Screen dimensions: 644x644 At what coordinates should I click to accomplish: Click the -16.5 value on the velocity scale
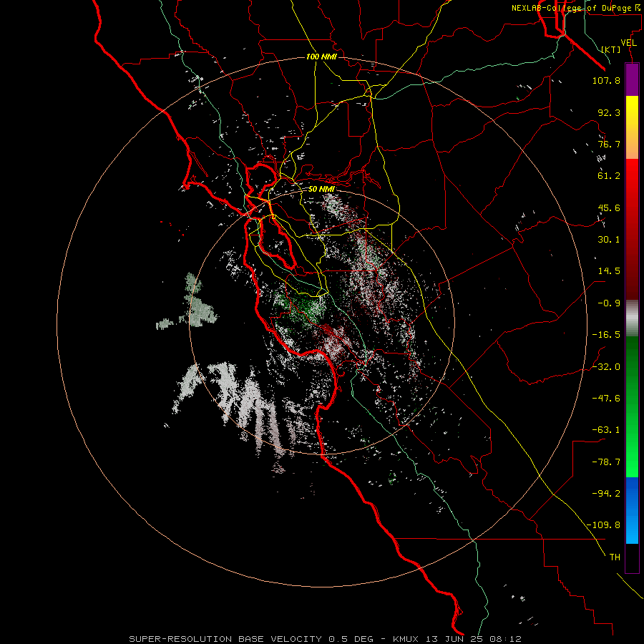606,335
